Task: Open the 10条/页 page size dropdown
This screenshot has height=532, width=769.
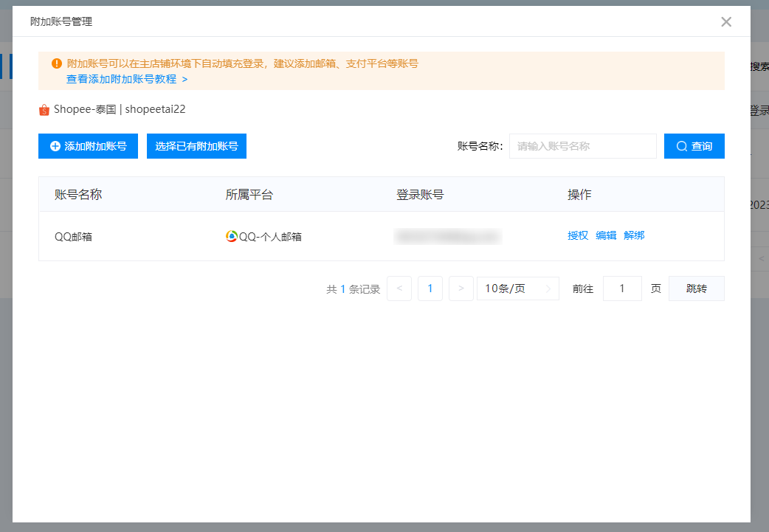Action: pos(517,289)
